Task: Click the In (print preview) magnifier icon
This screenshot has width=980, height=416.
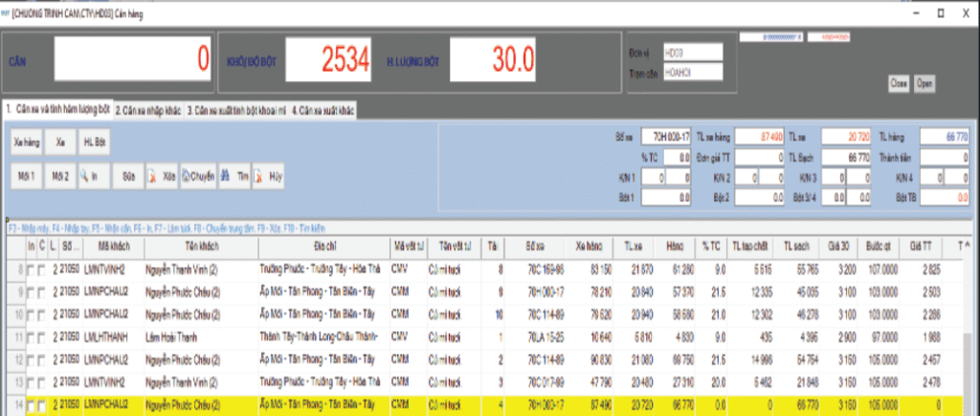Action: [x=85, y=176]
